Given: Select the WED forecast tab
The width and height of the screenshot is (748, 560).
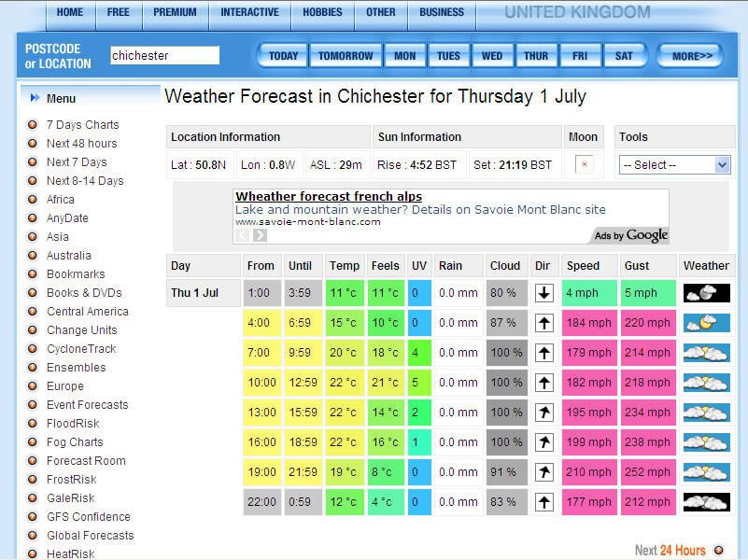Looking at the screenshot, I should point(492,55).
